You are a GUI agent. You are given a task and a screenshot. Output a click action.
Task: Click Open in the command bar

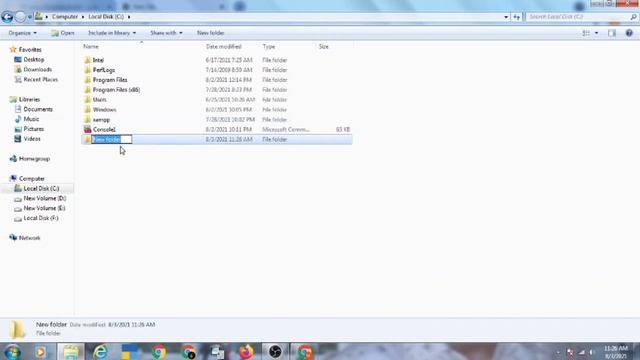pos(62,33)
